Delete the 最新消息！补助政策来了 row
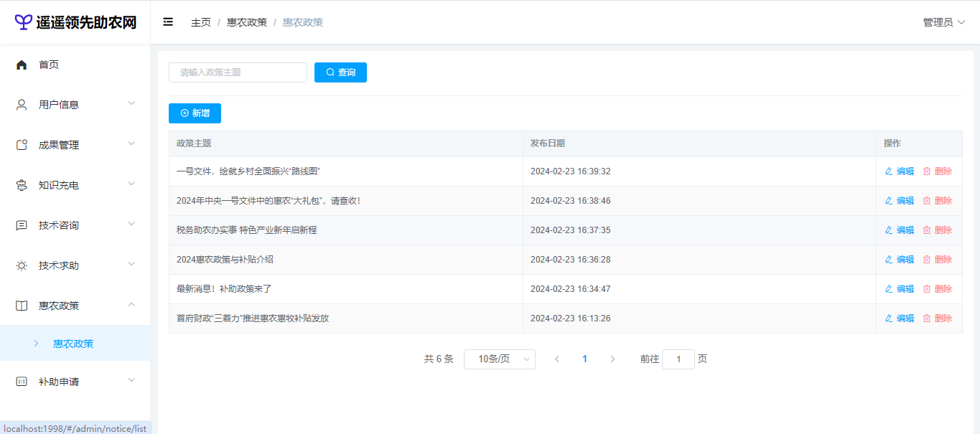 coord(937,289)
